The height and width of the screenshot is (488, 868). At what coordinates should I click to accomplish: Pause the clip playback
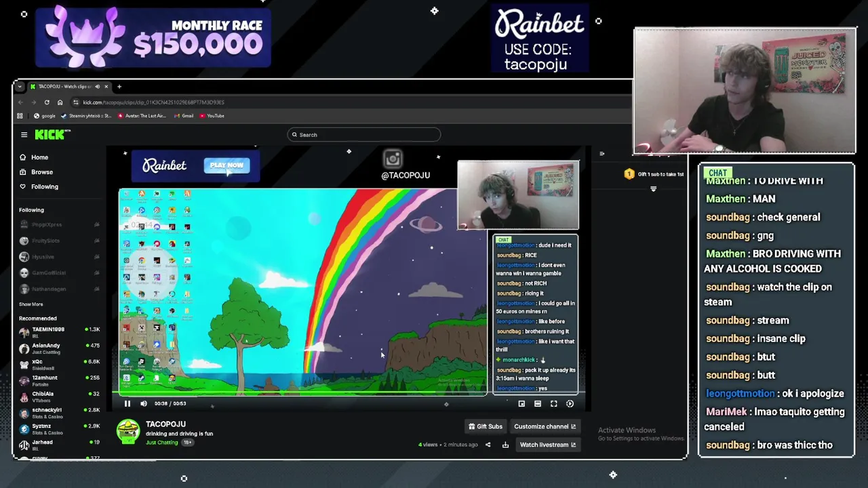127,403
